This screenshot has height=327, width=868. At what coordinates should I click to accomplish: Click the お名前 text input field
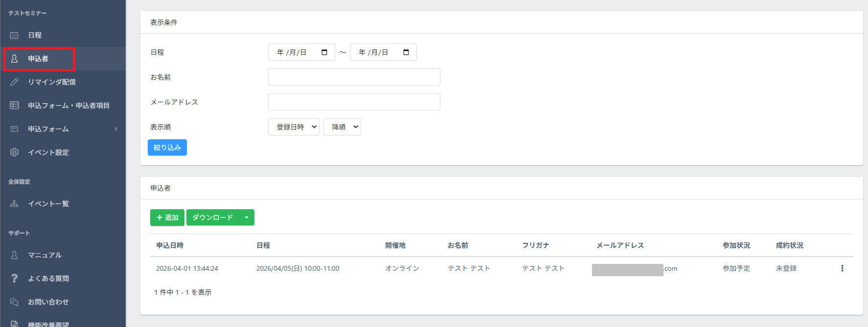[354, 77]
